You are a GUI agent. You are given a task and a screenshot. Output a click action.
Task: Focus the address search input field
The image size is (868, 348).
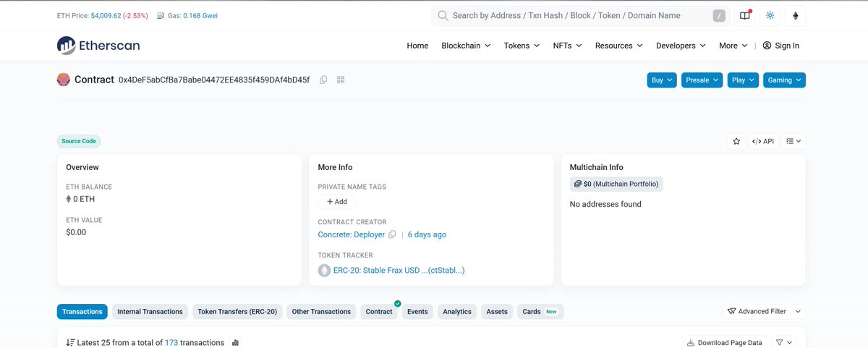580,16
